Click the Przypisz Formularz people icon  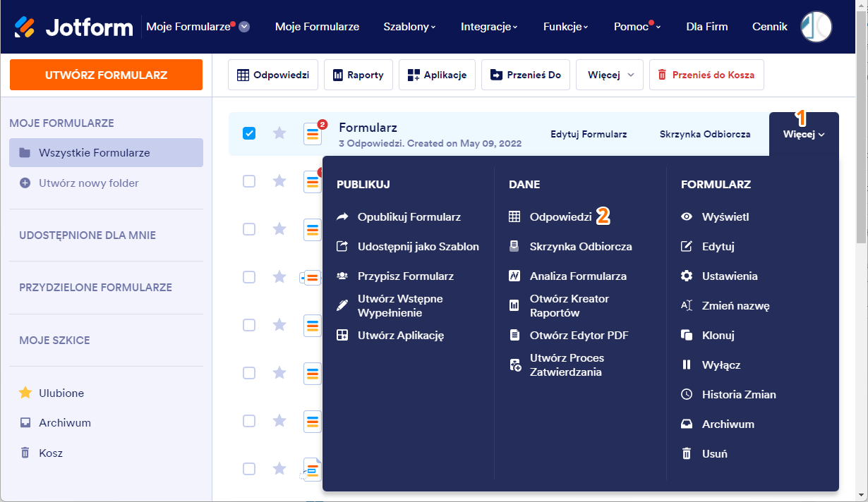point(342,276)
